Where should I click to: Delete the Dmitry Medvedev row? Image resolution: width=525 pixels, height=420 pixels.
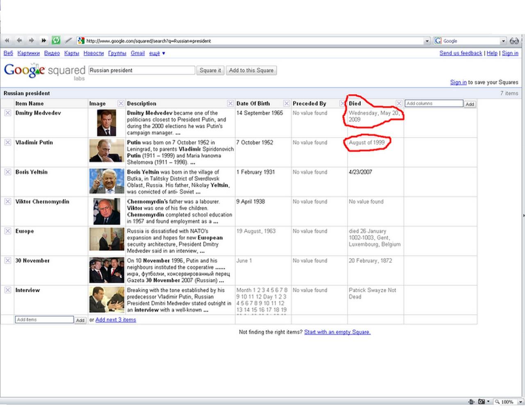(x=8, y=113)
